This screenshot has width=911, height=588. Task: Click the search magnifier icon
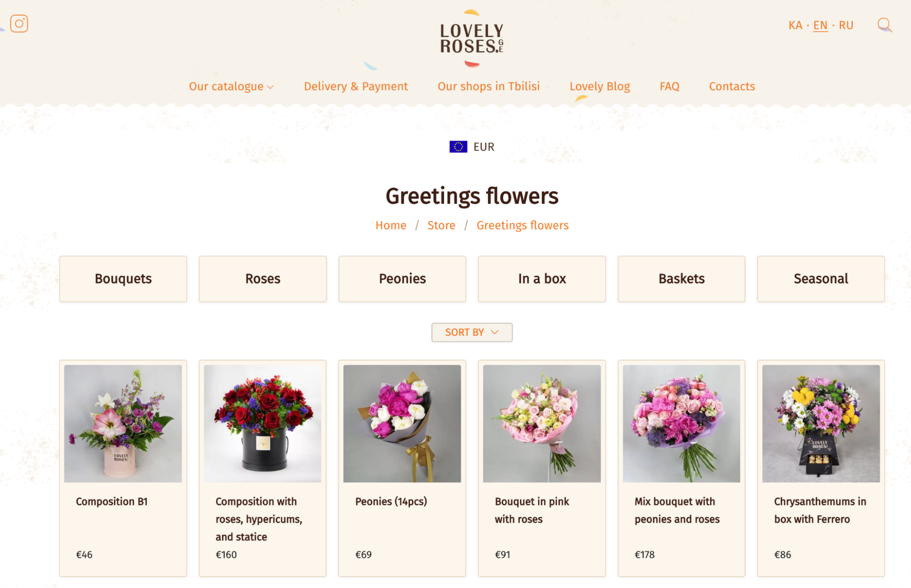tap(884, 25)
